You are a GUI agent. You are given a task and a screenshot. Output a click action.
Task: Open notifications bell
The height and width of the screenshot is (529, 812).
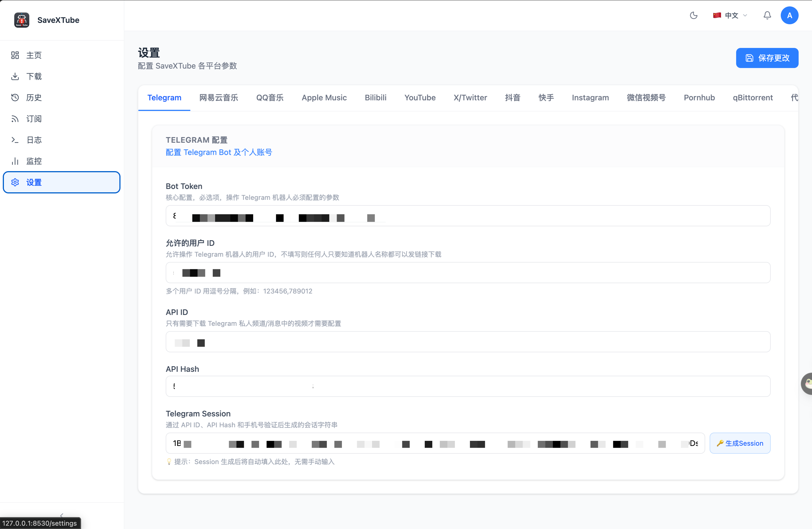click(x=767, y=15)
